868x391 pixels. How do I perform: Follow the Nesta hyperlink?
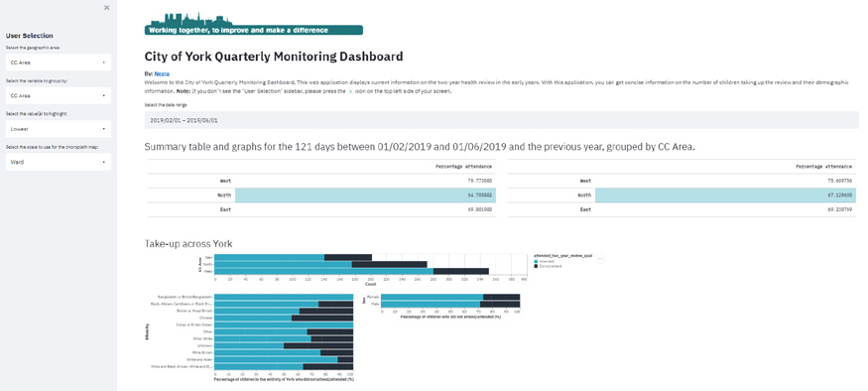163,73
